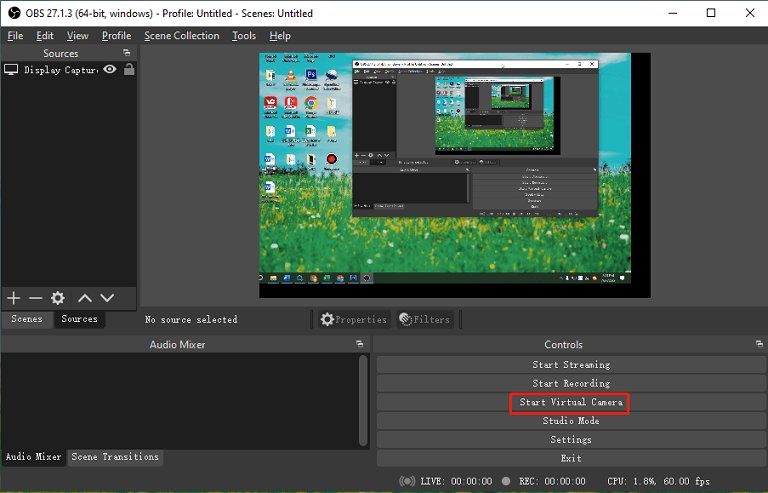768x493 pixels.
Task: Move source up with up arrow
Action: [x=85, y=298]
